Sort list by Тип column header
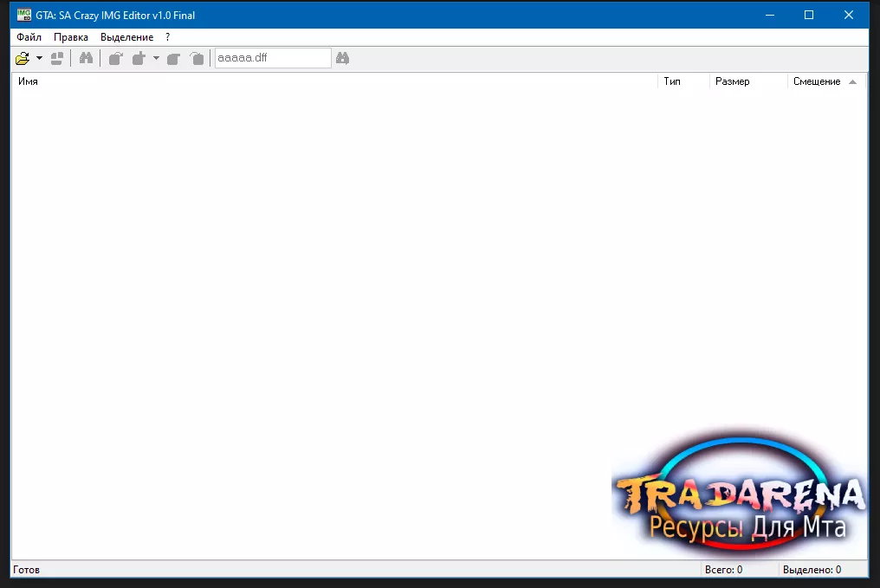 pyautogui.click(x=683, y=81)
